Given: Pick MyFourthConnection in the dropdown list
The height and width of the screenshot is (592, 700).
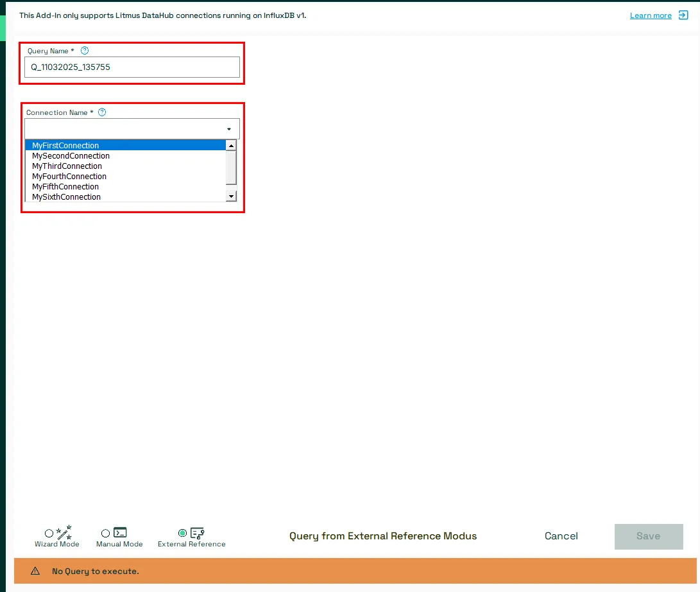Looking at the screenshot, I should tap(126, 176).
